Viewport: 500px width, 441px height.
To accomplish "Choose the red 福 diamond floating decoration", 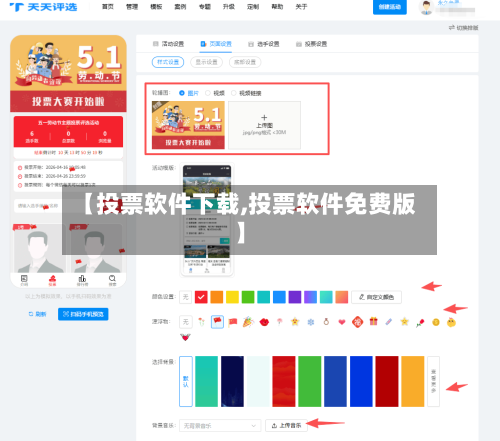I will point(357,322).
